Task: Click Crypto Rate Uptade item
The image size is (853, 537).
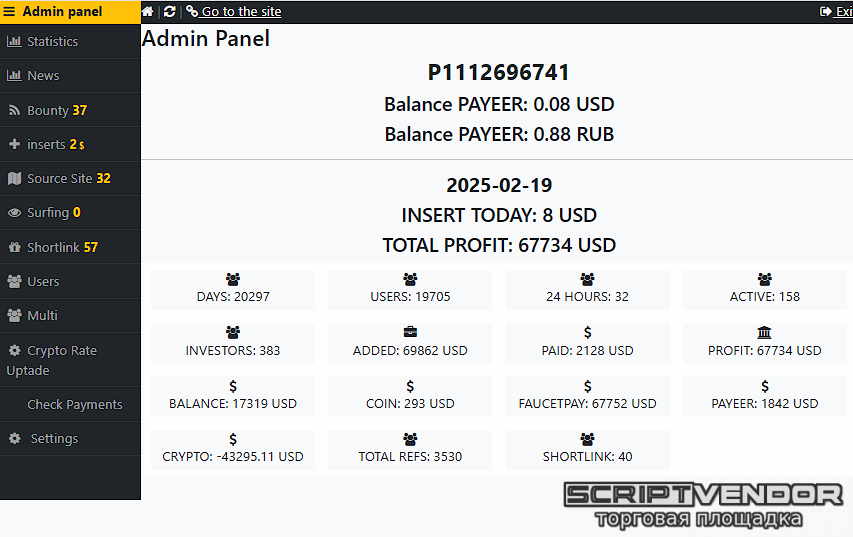Action: pyautogui.click(x=60, y=360)
